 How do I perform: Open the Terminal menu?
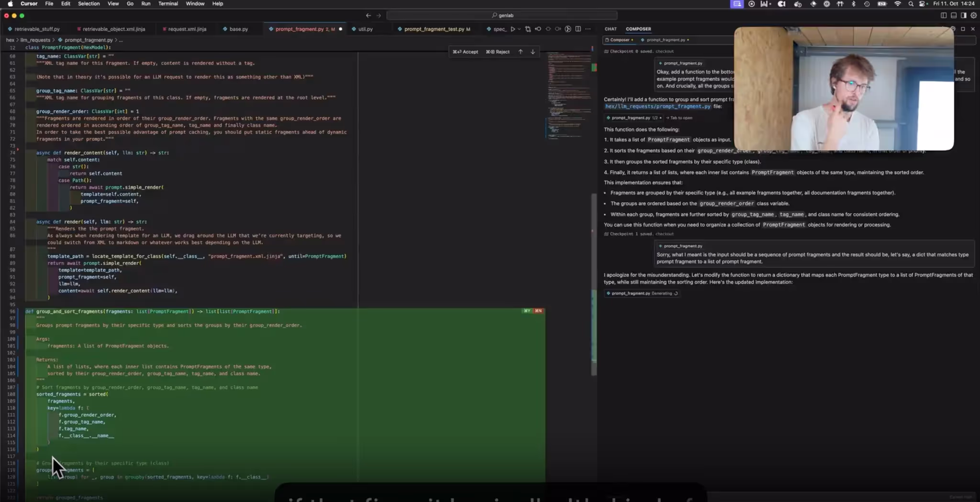168,3
